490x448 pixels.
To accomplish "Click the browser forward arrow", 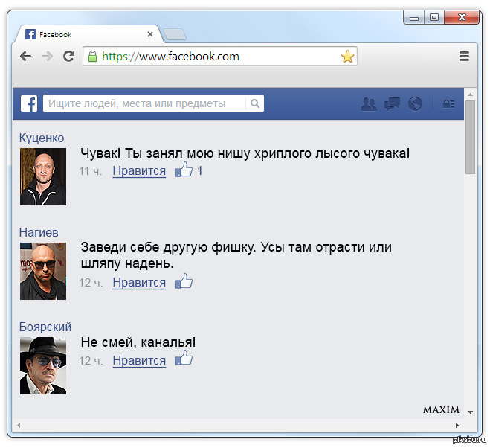I will point(47,57).
